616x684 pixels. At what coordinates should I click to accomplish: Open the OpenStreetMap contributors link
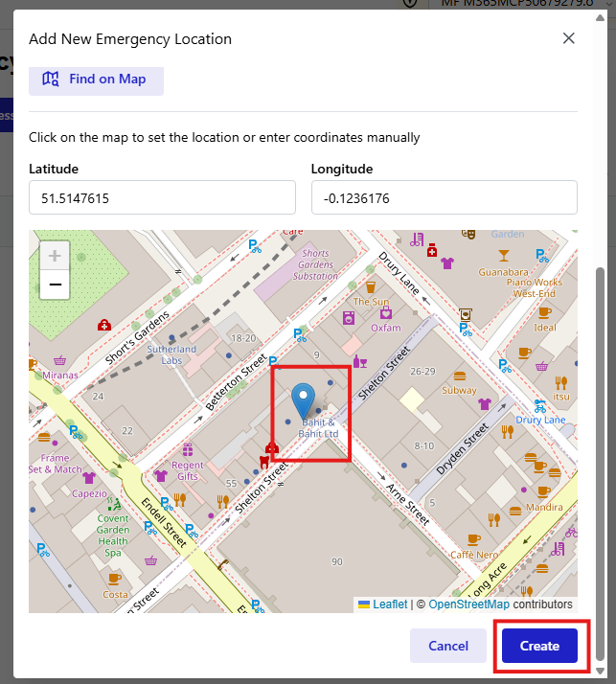point(468,604)
